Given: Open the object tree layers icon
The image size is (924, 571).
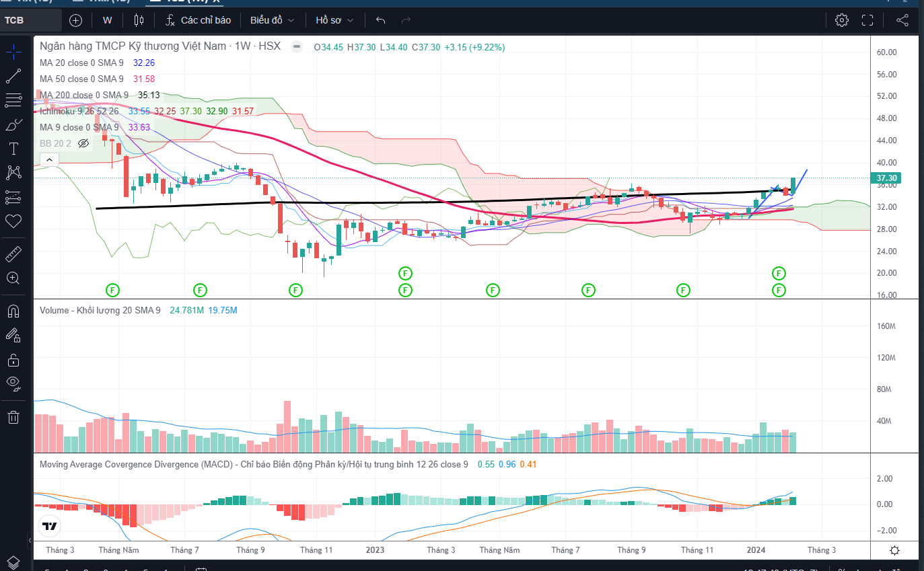Looking at the screenshot, I should (13, 562).
